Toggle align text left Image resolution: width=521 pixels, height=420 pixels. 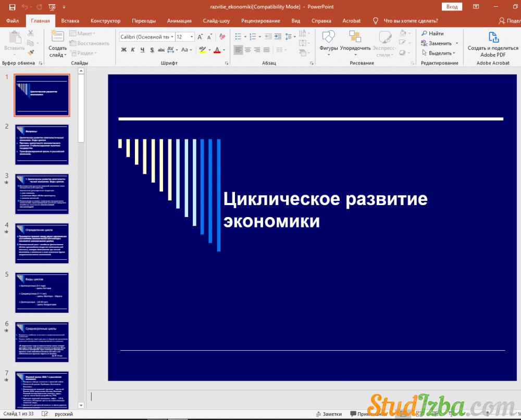[238, 50]
